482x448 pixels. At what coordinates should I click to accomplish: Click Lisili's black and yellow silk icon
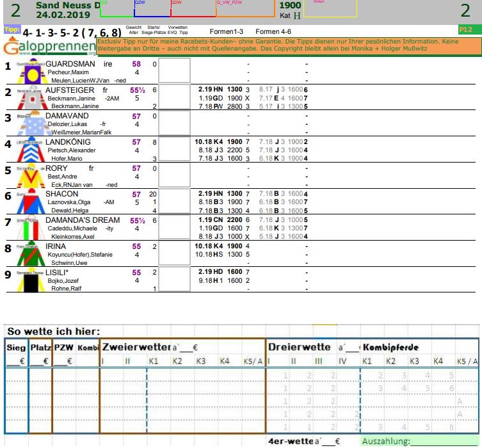click(x=30, y=280)
